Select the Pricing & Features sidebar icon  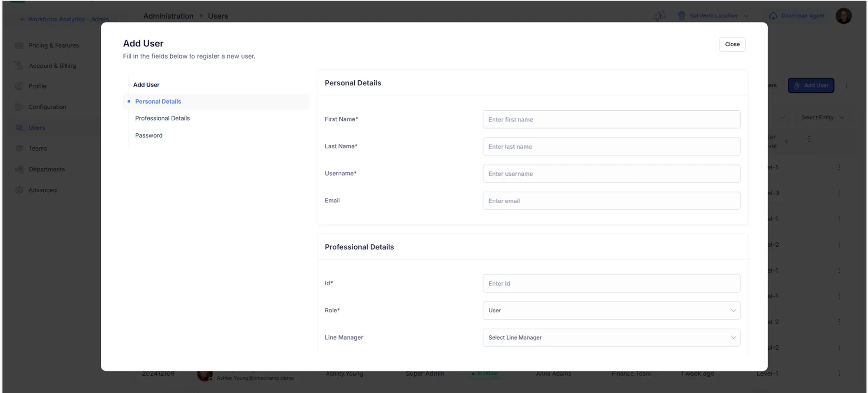tap(20, 45)
